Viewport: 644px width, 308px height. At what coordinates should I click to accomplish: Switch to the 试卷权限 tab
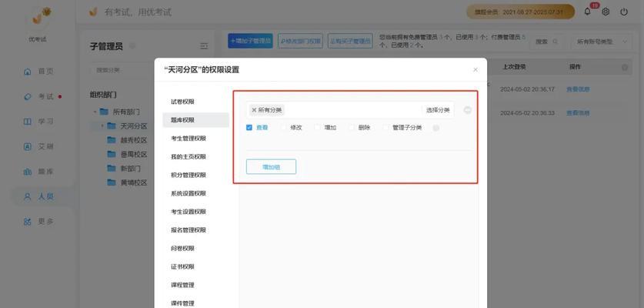(x=195, y=102)
